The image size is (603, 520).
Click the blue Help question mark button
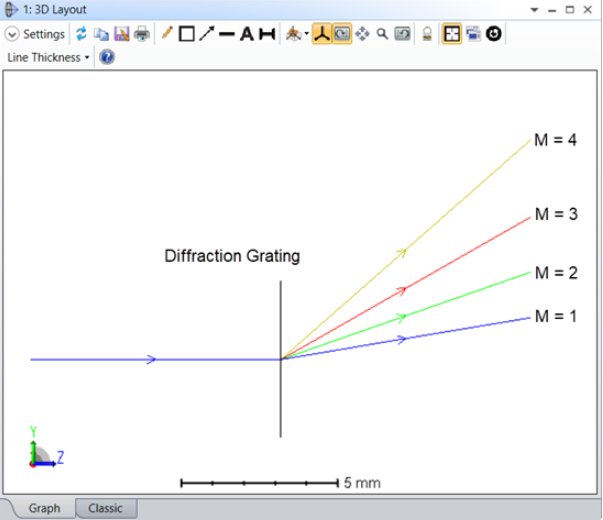pyautogui.click(x=107, y=57)
